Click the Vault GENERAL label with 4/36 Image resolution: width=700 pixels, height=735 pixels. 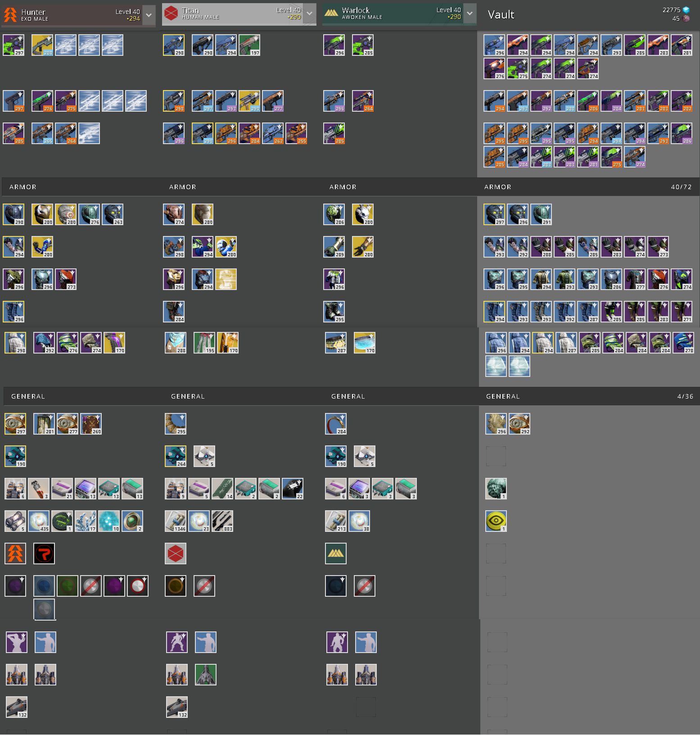tap(503, 396)
